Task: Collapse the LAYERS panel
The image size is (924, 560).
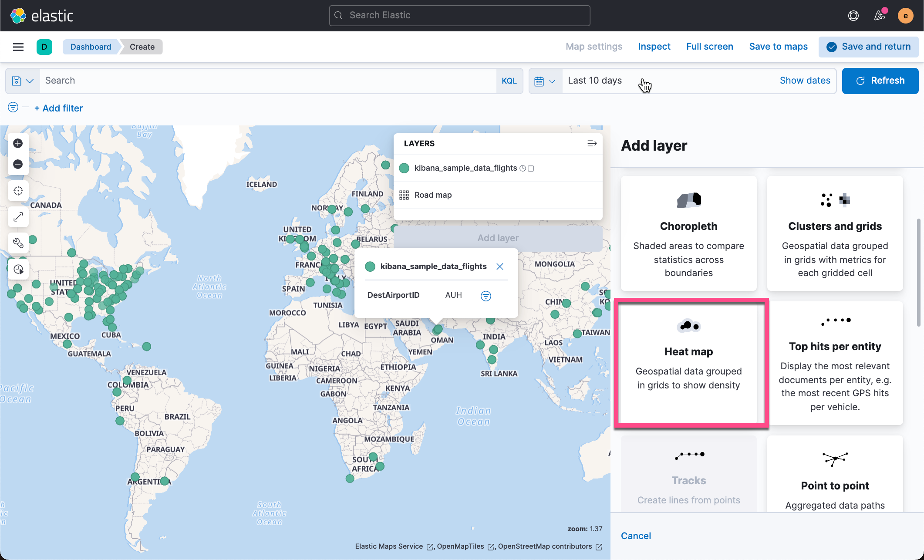Action: pyautogui.click(x=592, y=143)
